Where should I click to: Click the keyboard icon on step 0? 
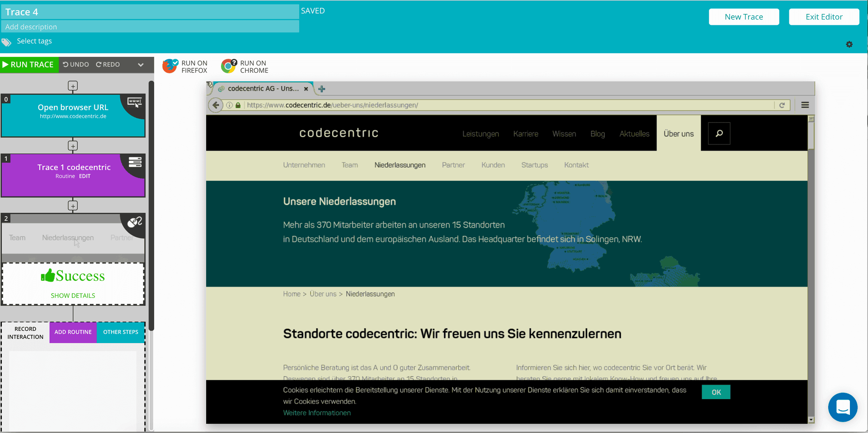(134, 102)
